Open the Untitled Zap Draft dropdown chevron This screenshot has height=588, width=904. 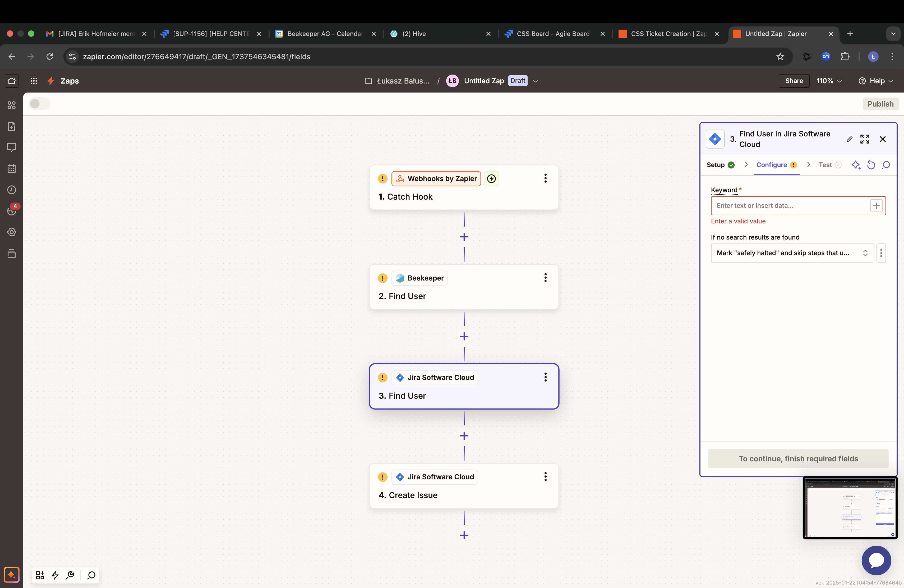(535, 81)
